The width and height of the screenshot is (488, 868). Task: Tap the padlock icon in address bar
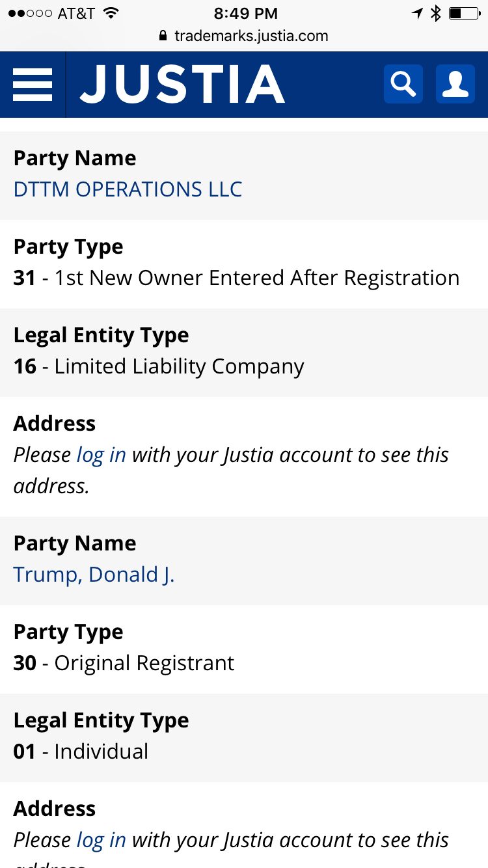[163, 36]
